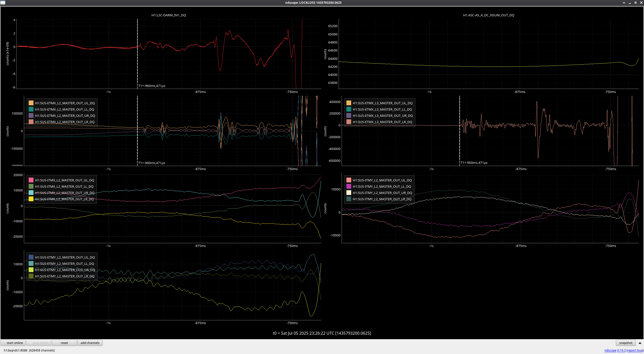Click the H1:LSC-DARM_IN1_DQ plot title
644x354 pixels.
click(x=169, y=15)
